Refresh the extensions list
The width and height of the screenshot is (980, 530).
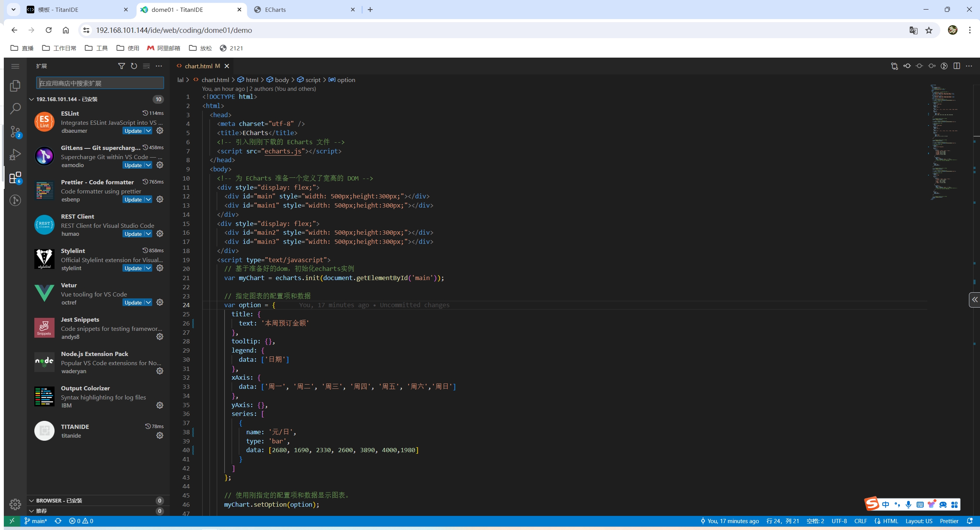[134, 66]
